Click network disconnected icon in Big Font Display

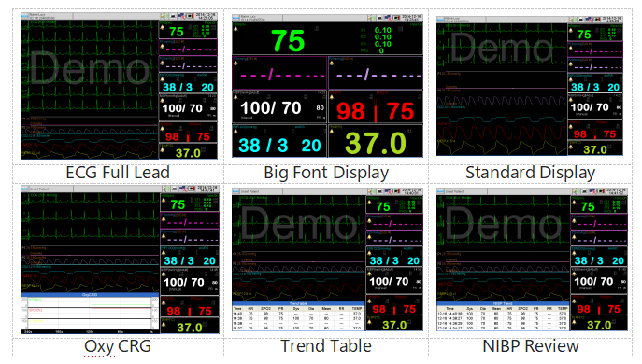(388, 18)
